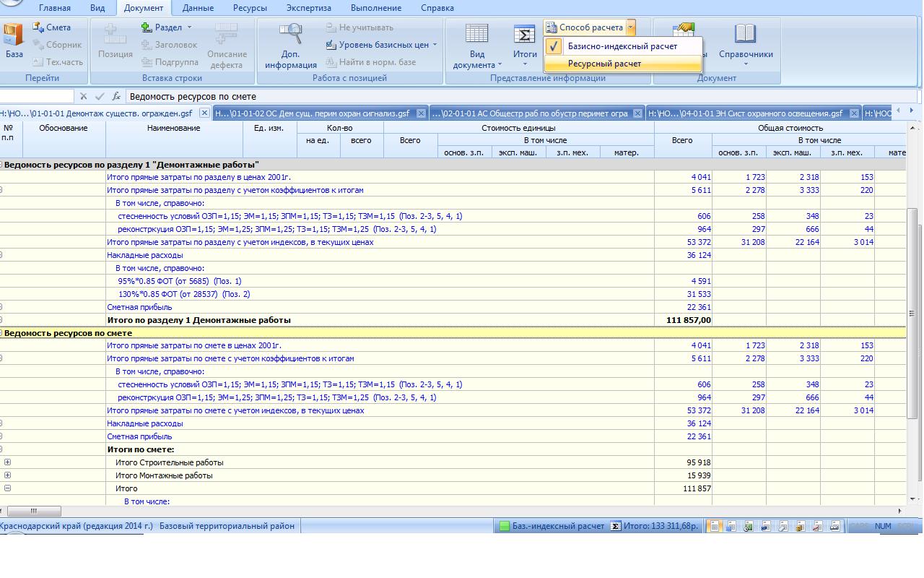Screen dimensions: 924x578
Task: Click the green Баз.-индексный расчет status indicator
Action: pos(505,526)
